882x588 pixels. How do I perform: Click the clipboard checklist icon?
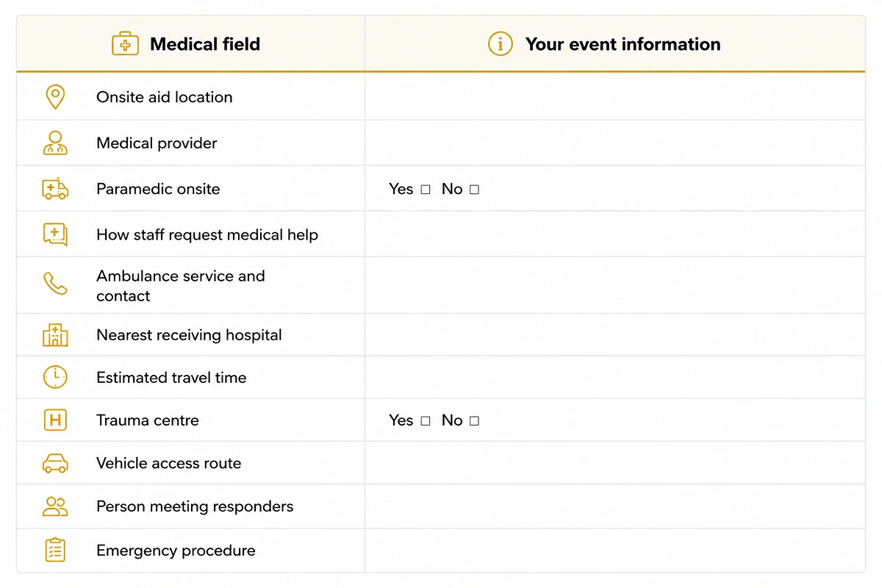click(x=55, y=550)
